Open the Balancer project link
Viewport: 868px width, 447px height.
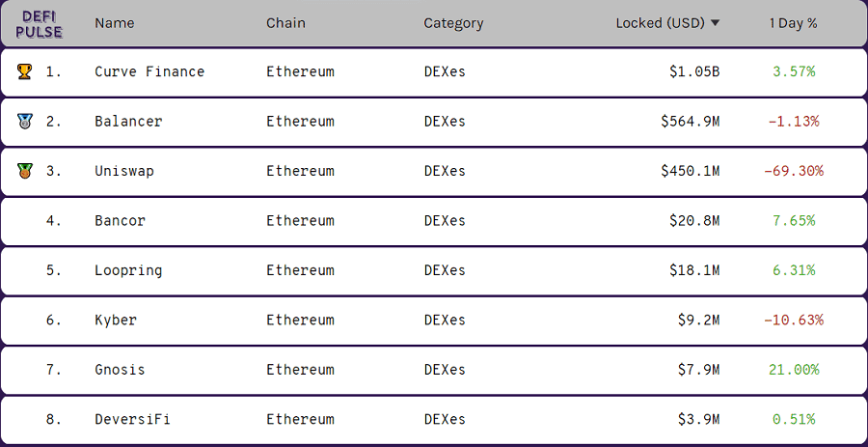point(128,122)
